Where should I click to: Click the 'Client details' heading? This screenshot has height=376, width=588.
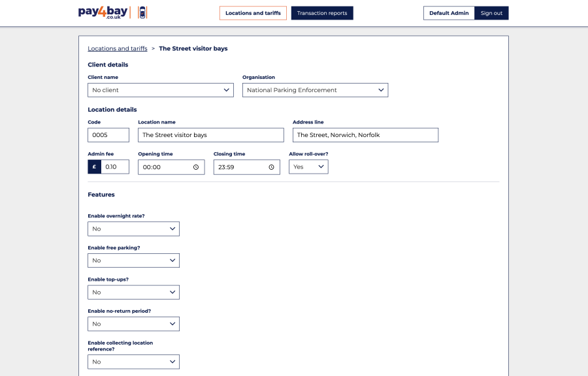point(108,65)
